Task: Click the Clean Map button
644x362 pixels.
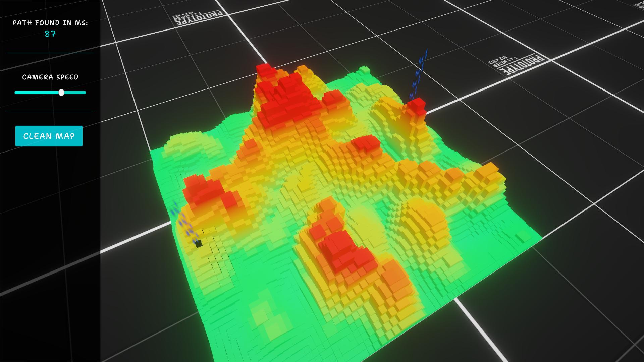Action: (x=49, y=136)
